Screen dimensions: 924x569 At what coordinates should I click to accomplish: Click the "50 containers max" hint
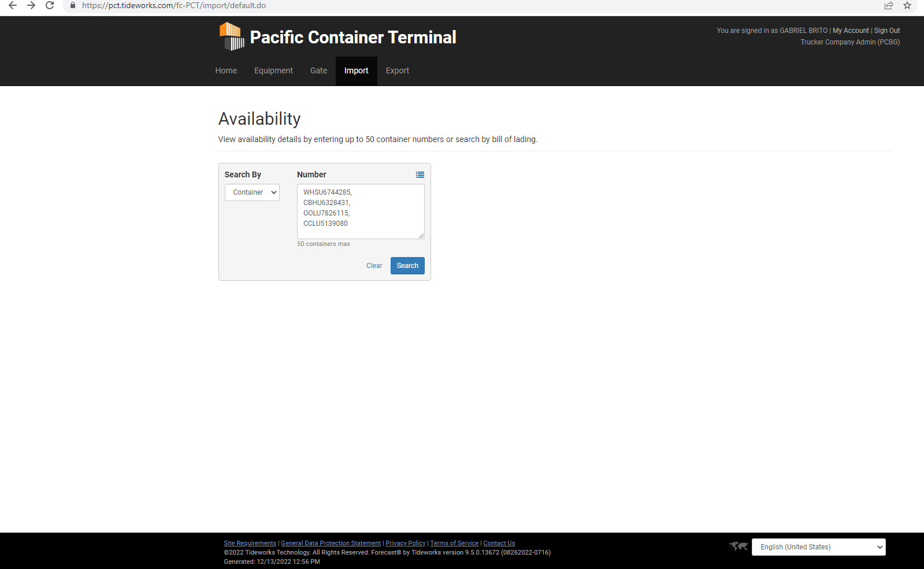324,244
